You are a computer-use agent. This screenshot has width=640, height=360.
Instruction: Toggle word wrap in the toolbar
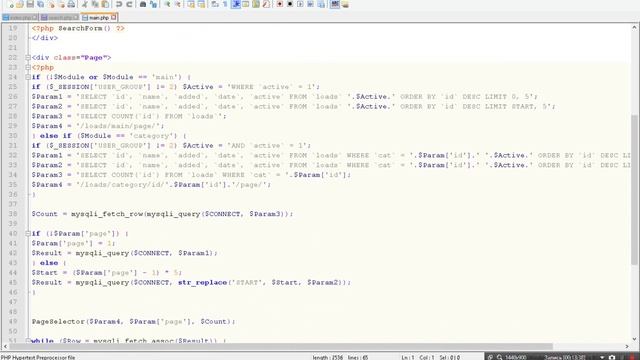(x=214, y=4)
